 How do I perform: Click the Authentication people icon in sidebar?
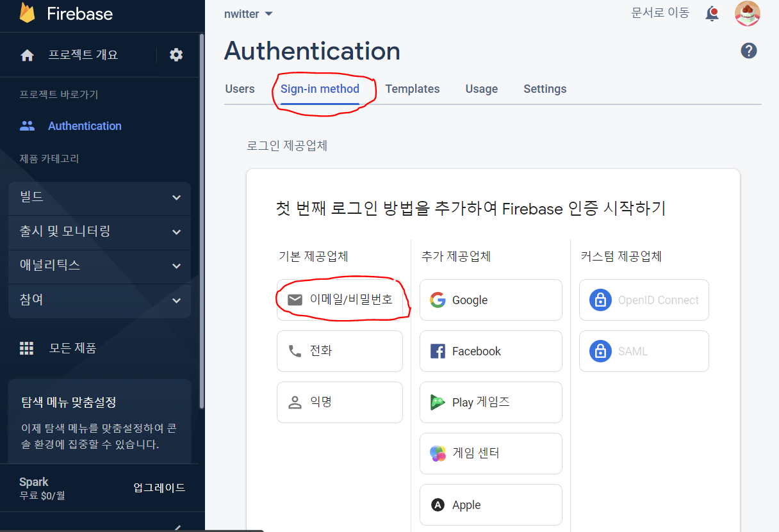tap(27, 126)
